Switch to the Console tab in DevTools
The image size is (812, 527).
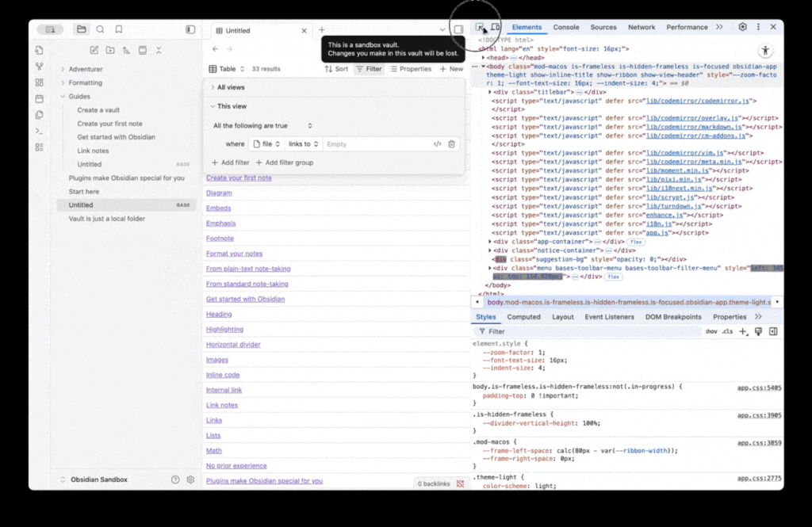click(x=565, y=27)
